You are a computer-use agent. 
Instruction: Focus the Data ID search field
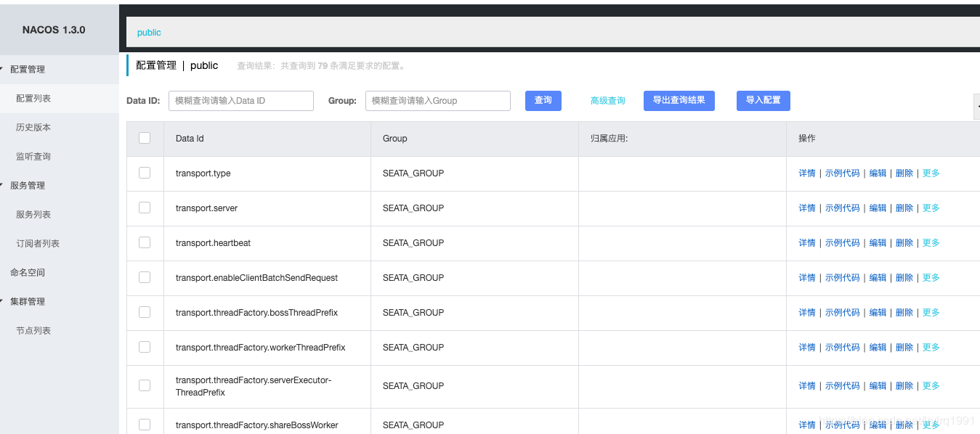pos(241,101)
